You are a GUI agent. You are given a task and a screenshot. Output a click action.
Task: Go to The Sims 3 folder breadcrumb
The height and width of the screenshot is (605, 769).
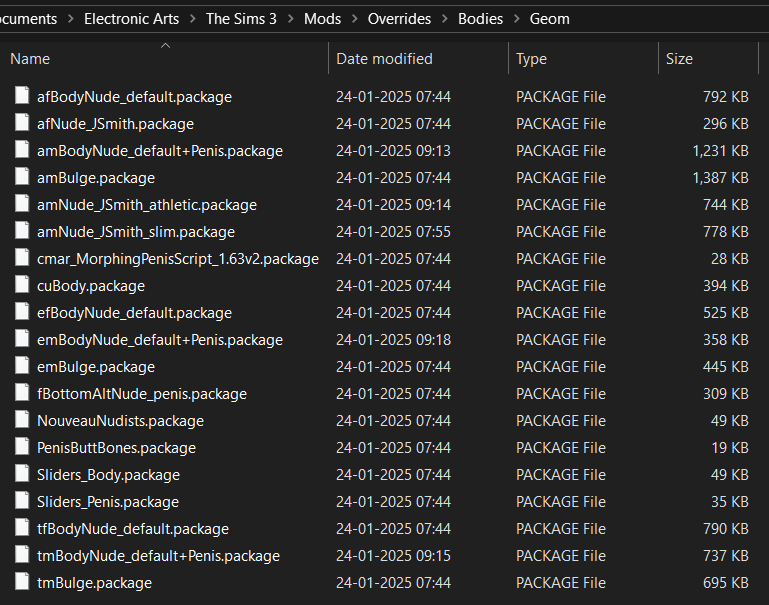point(241,19)
